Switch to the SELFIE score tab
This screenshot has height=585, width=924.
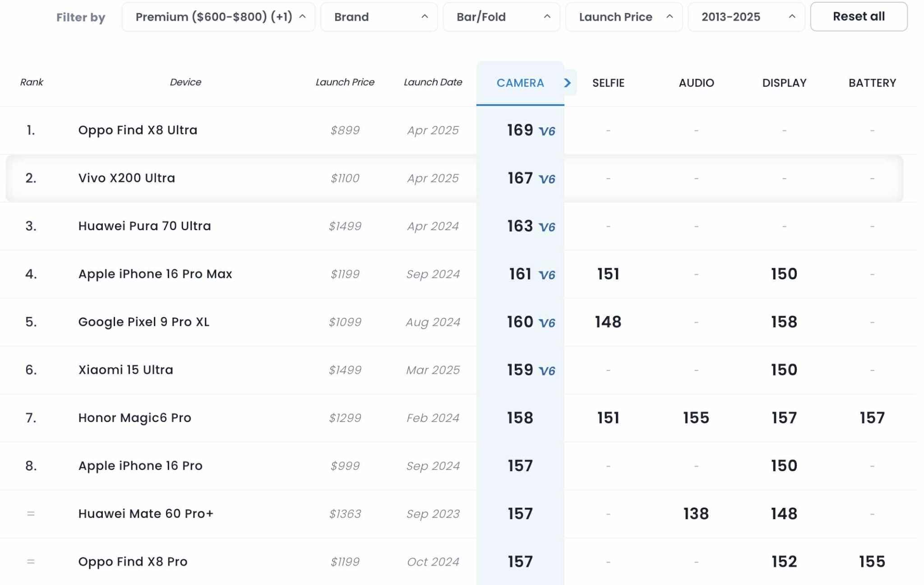click(608, 83)
